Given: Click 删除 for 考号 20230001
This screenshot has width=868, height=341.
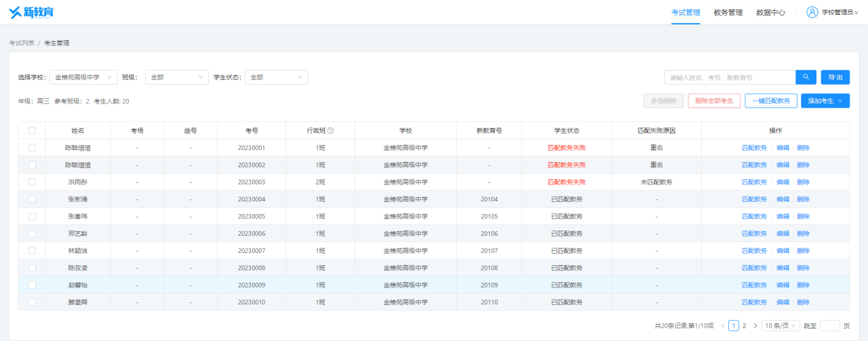Looking at the screenshot, I should (804, 147).
